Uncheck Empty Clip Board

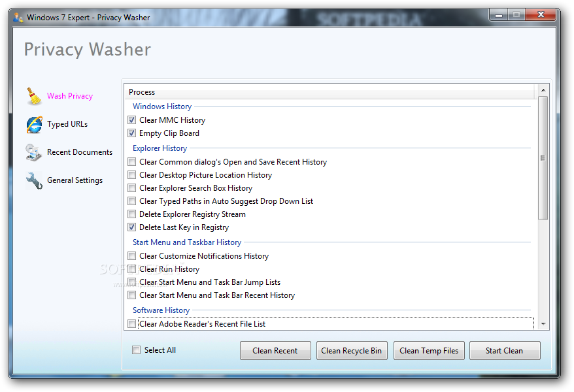(x=132, y=133)
